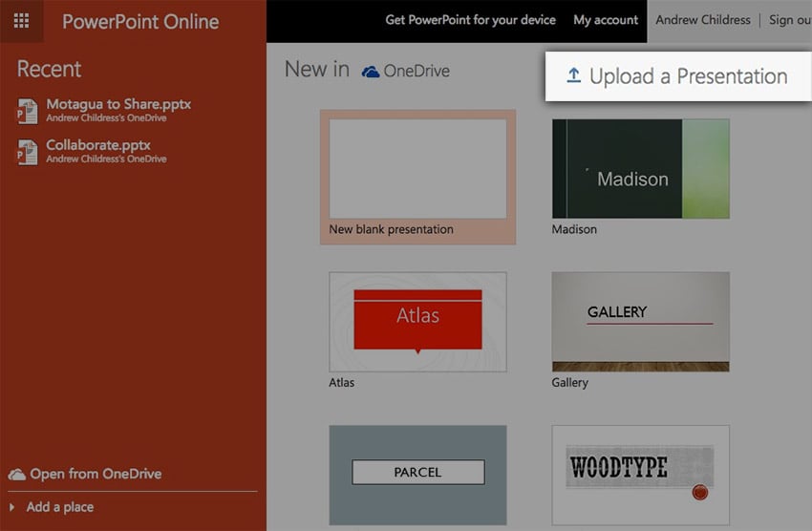This screenshot has height=531, width=812.
Task: Open Collaborate.pptx from recent list
Action: [98, 145]
